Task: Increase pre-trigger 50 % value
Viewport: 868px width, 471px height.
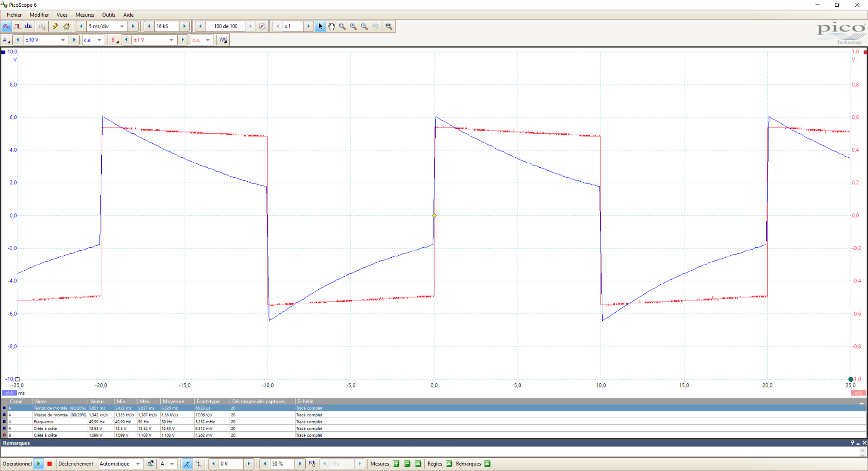Action: (300, 464)
